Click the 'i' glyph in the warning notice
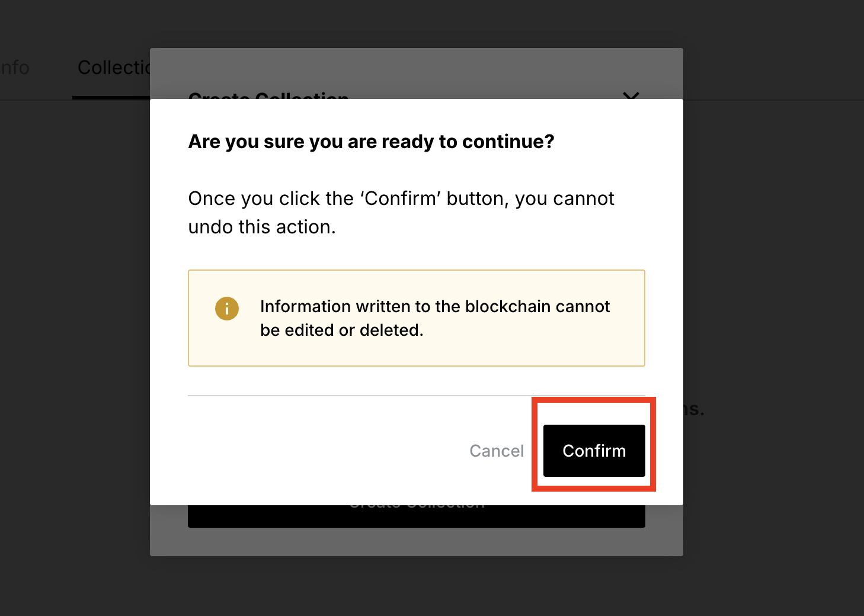The height and width of the screenshot is (616, 864). 227,309
